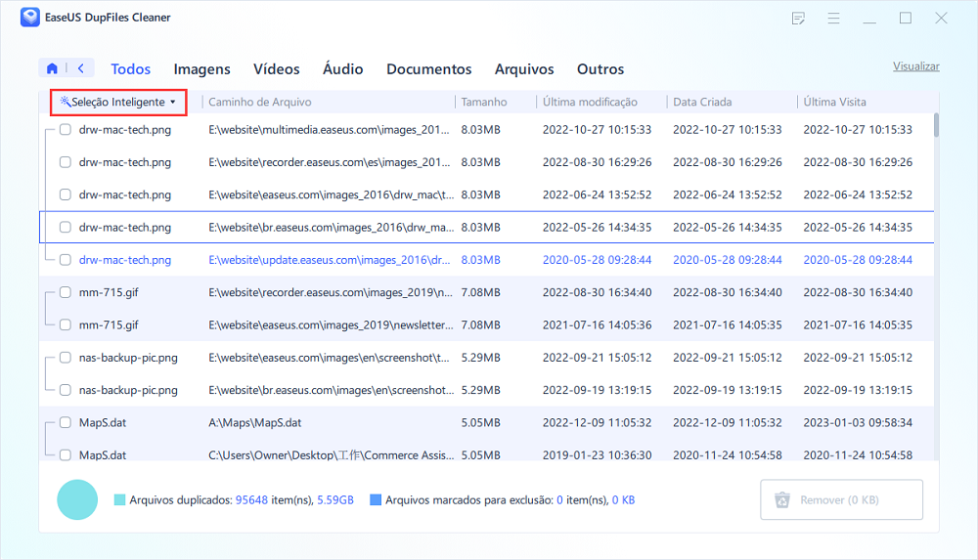Image resolution: width=978 pixels, height=560 pixels.
Task: Click the Visualizar link
Action: point(915,66)
